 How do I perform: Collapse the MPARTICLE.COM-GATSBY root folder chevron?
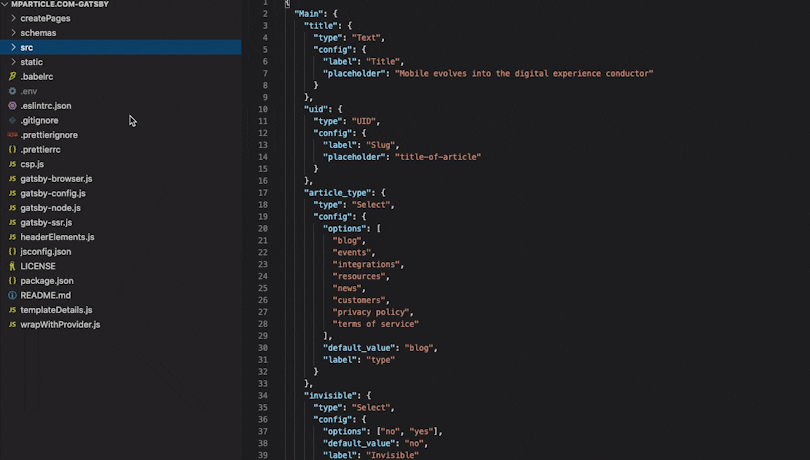(x=5, y=4)
